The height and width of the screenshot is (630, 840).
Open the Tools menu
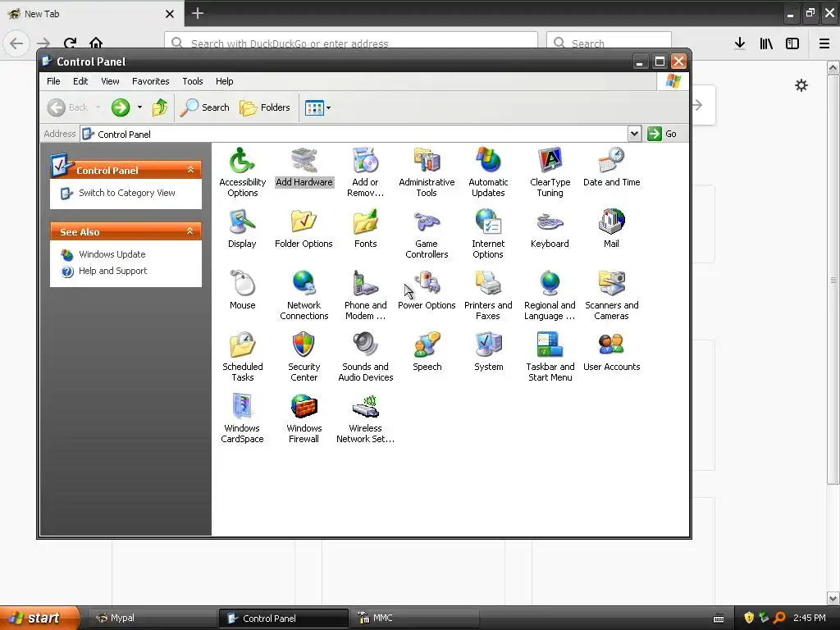(x=192, y=81)
